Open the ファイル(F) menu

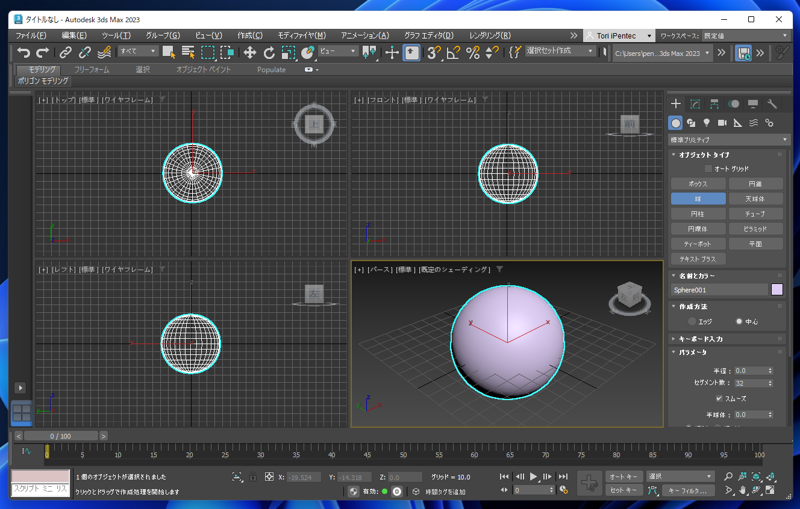coord(31,35)
